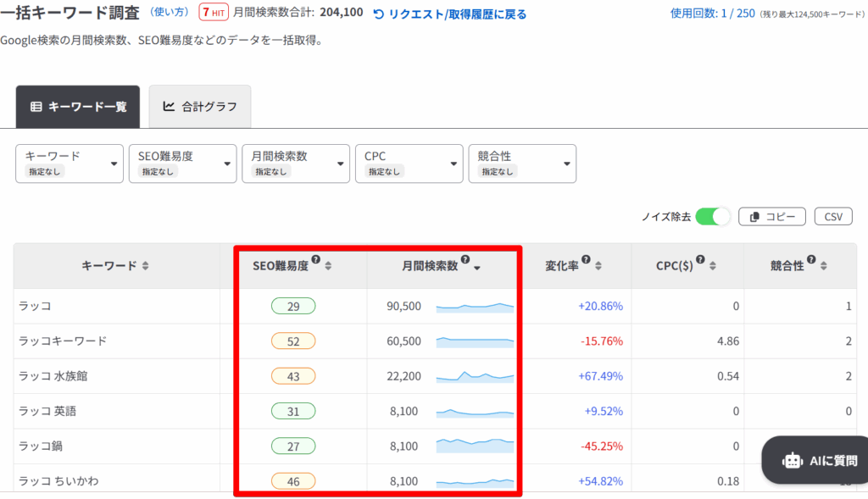
Task: Click the sort arrows for 変化率
Action: [x=598, y=266]
